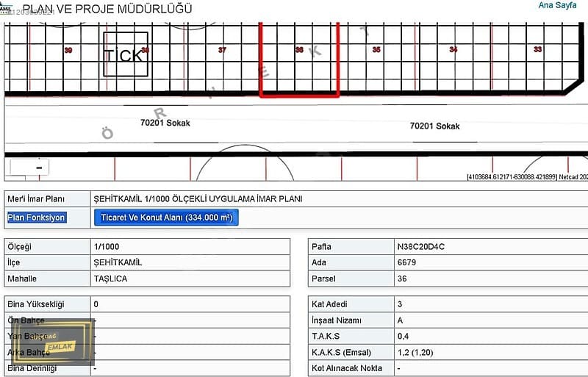Select the Ada value 6679
Screen dimensions: 588x377
pos(406,263)
